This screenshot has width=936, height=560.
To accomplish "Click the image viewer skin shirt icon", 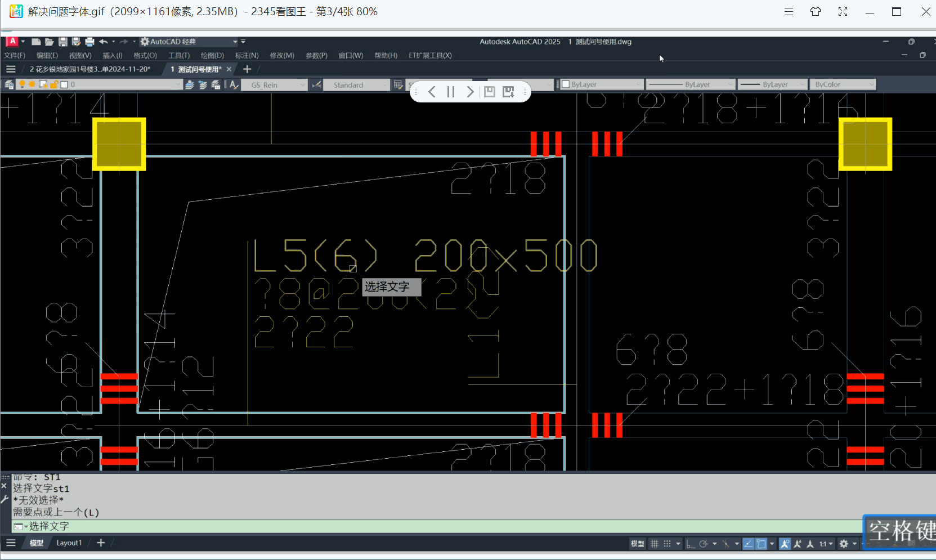I will pos(816,11).
